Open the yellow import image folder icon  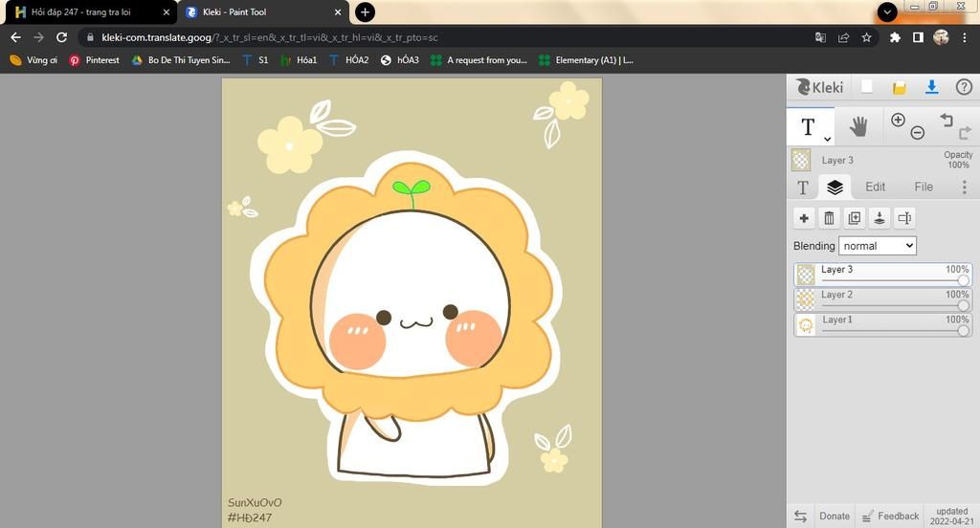tap(900, 87)
